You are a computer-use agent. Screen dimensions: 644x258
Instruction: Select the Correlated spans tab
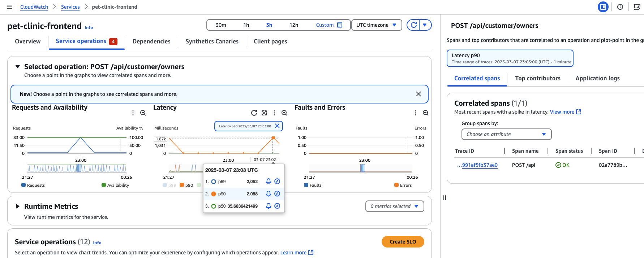click(x=477, y=78)
